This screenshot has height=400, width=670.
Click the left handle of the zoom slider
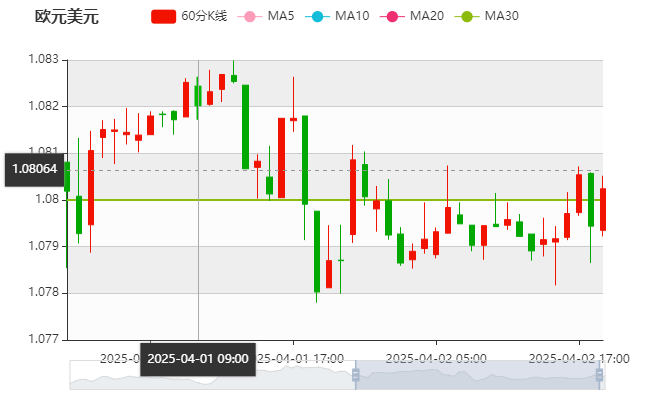354,375
